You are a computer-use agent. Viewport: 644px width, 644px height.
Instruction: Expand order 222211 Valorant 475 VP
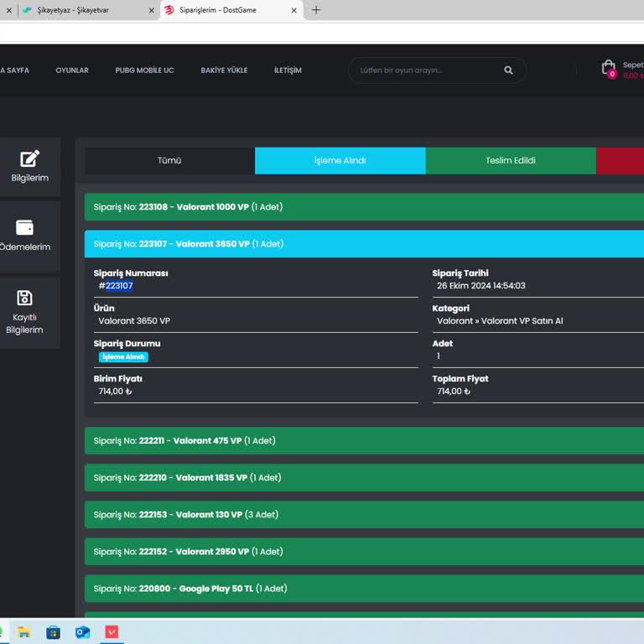pos(364,441)
